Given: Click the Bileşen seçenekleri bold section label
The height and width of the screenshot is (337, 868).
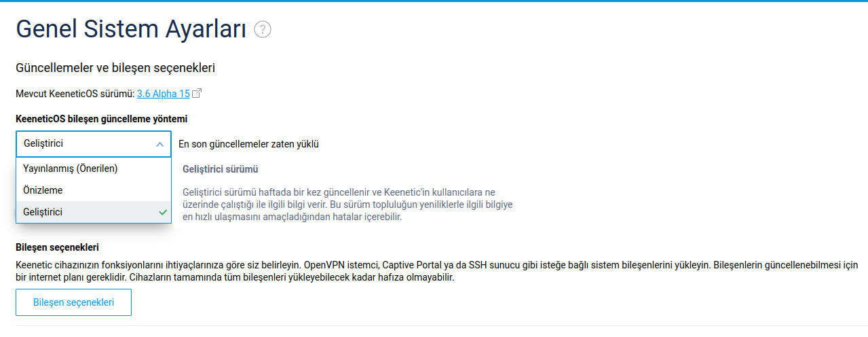Looking at the screenshot, I should [x=58, y=247].
